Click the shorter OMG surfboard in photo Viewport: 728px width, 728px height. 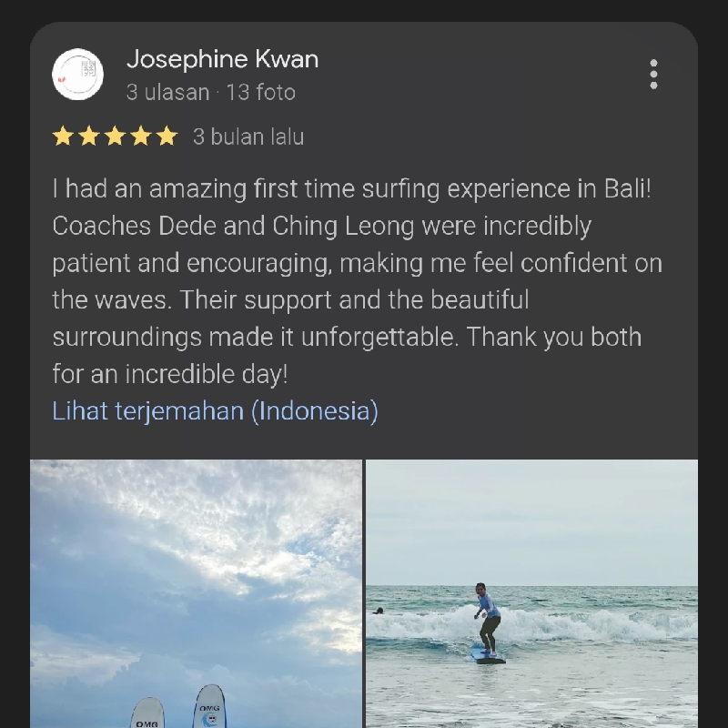tap(147, 713)
